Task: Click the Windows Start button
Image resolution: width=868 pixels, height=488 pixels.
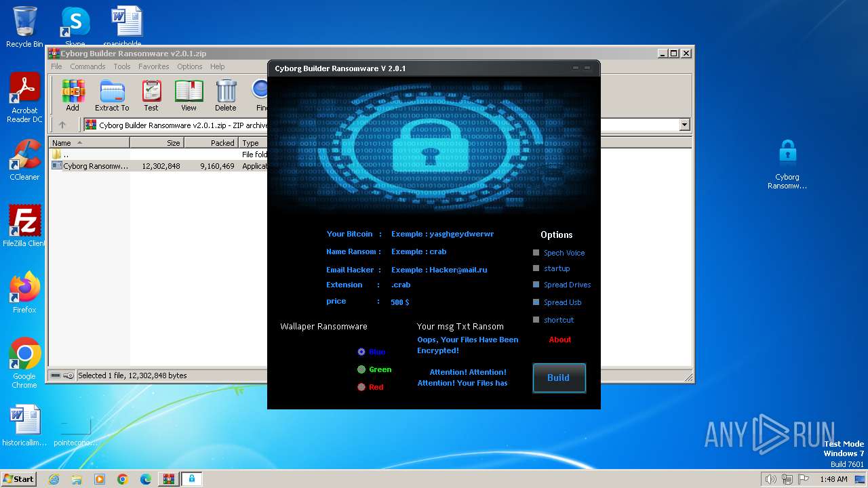Action: pos(18,479)
